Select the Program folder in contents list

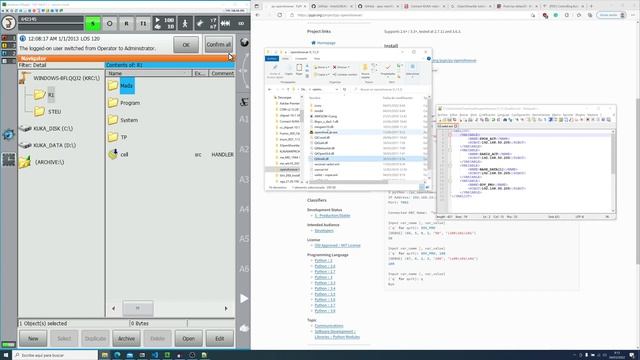tap(124, 103)
